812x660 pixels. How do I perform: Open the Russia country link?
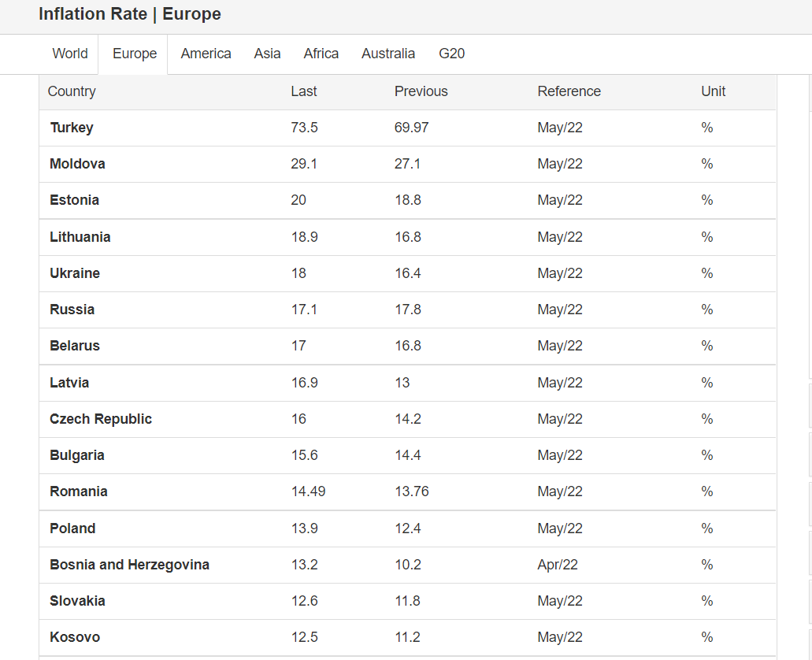pyautogui.click(x=72, y=310)
